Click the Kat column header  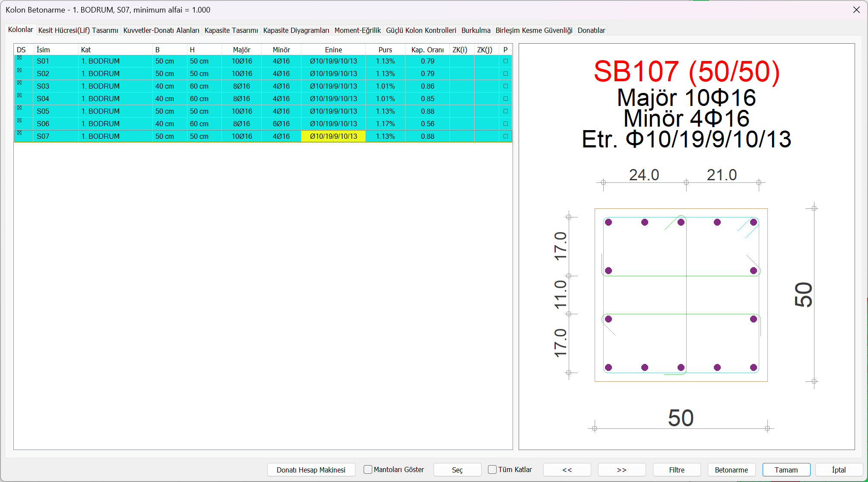click(115, 50)
